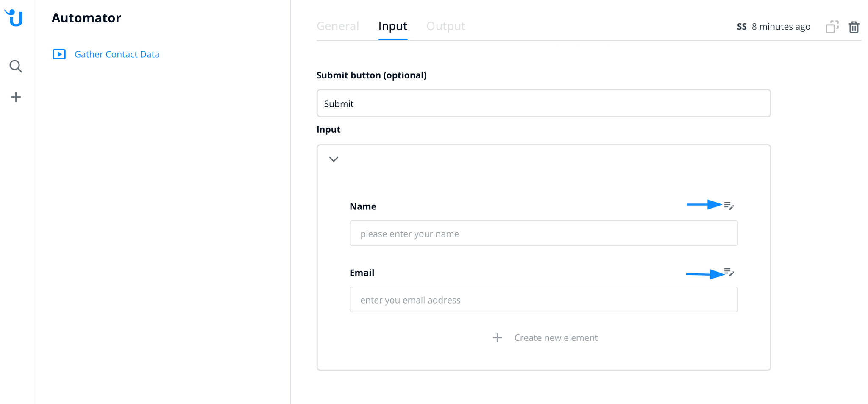Collapse the Input section chevron
The height and width of the screenshot is (404, 868).
pos(334,159)
